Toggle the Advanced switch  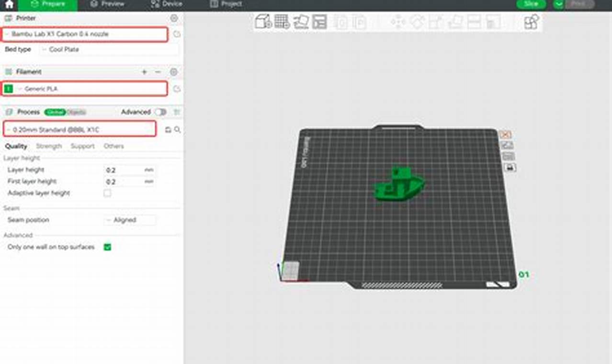pos(160,112)
